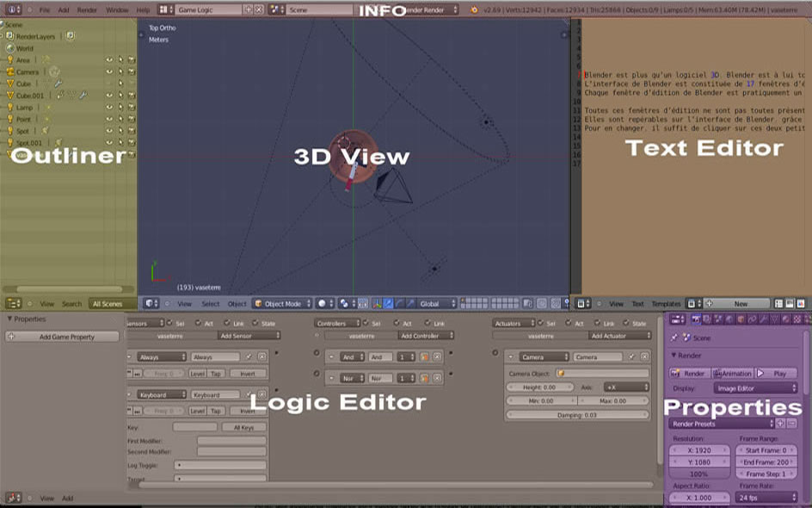Select the Material sphere tab icon
Image resolution: width=812 pixels, height=508 pixels.
click(785, 319)
